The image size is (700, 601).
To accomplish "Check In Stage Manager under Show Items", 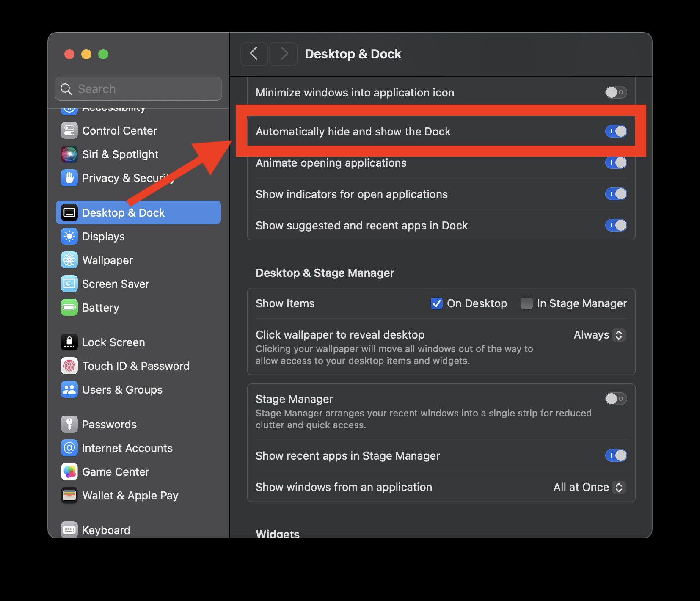I will 526,303.
